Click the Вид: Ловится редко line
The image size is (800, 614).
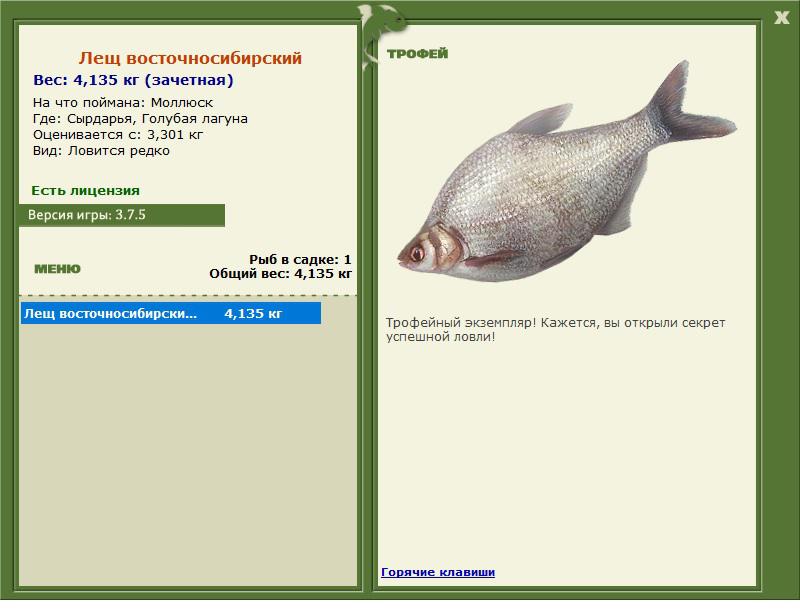[x=101, y=151]
